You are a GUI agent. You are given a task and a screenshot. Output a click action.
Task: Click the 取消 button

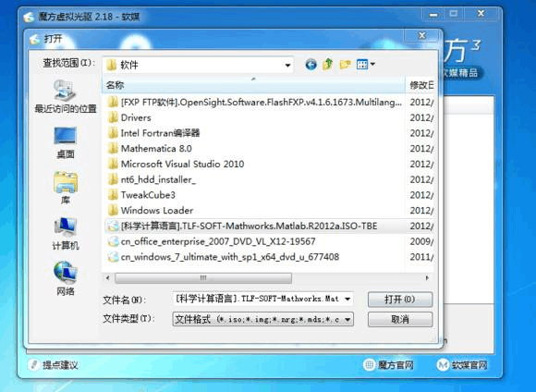coord(400,320)
